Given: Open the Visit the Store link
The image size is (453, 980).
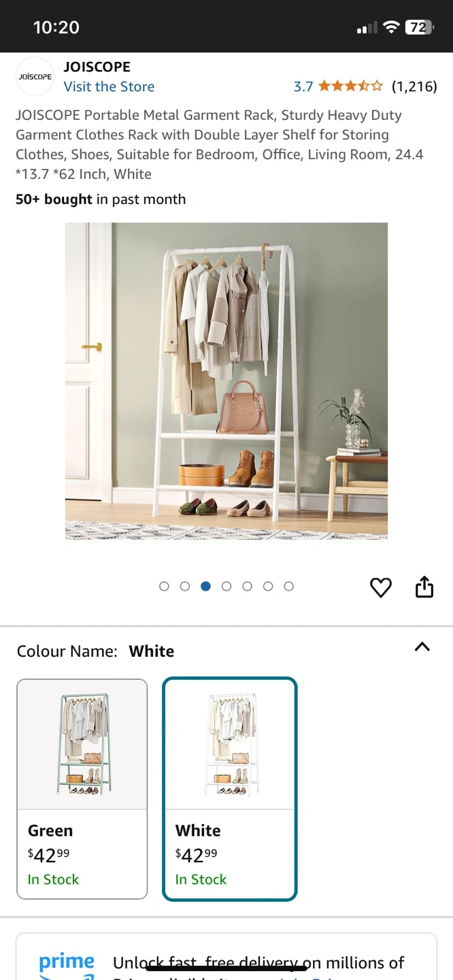Looking at the screenshot, I should click(x=109, y=86).
